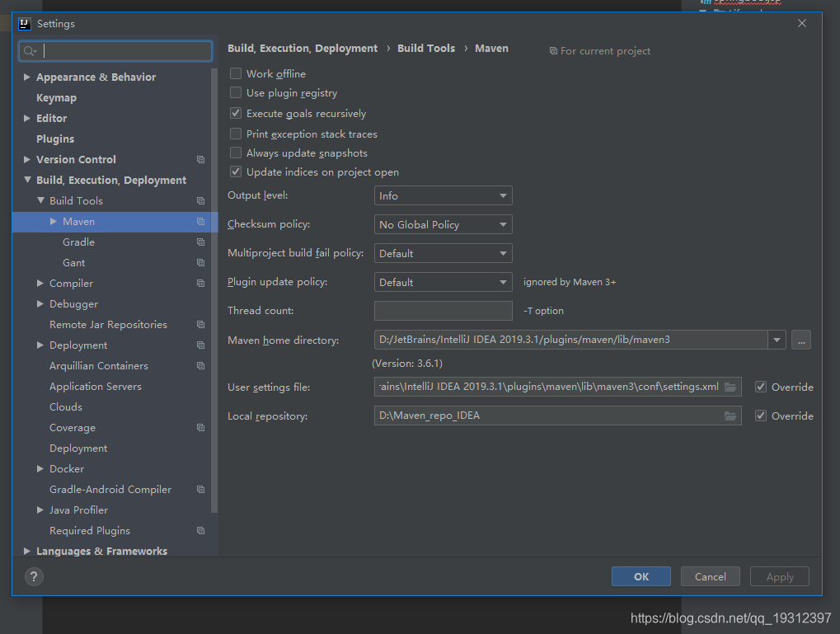Expand the Debugger node arrow
Image resolution: width=840 pixels, height=634 pixels.
(x=40, y=304)
